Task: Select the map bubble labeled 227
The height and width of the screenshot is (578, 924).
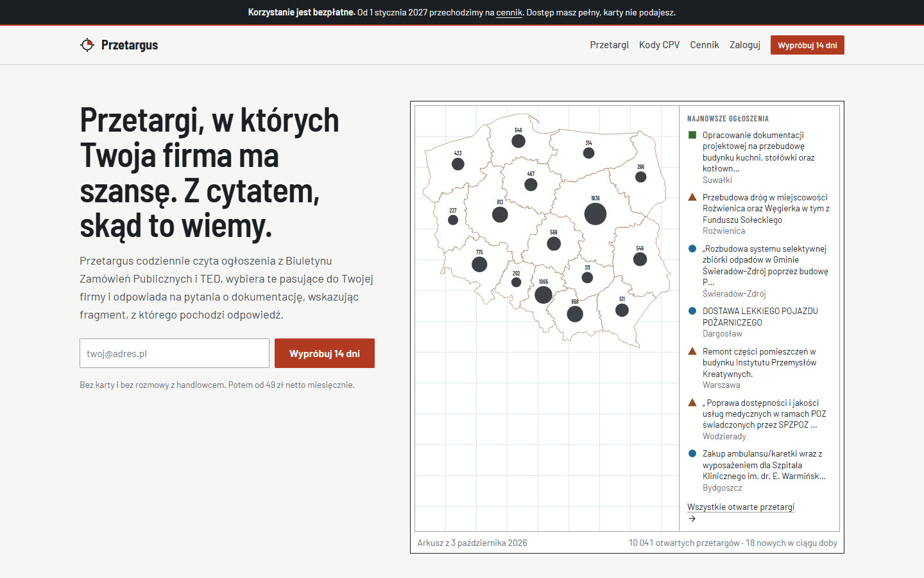Action: [453, 220]
